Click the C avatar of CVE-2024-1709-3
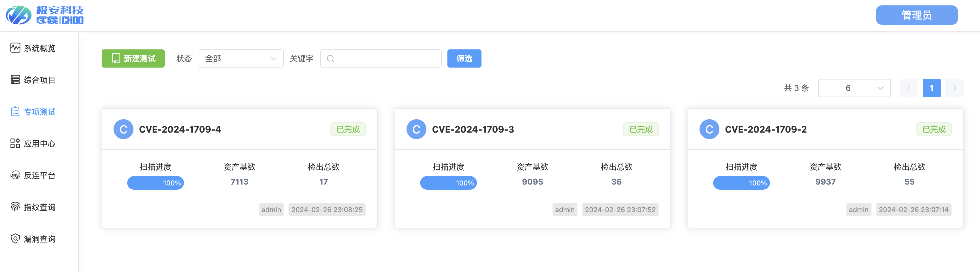Screen dimensions: 980x272 coord(416,129)
